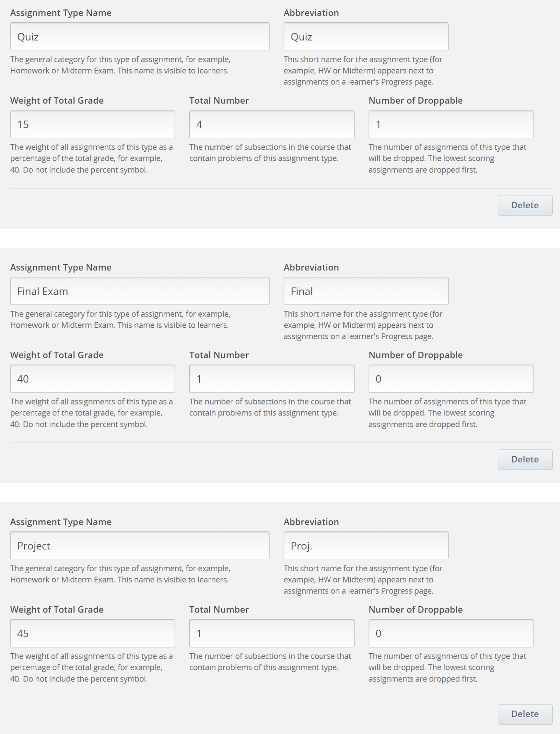
Task: Click the Quiz Abbreviation field
Action: 365,36
